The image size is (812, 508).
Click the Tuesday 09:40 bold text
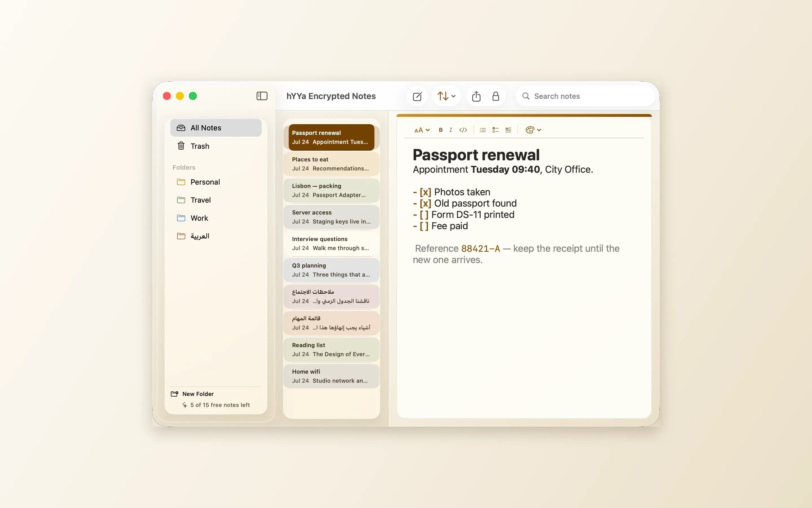(x=505, y=170)
